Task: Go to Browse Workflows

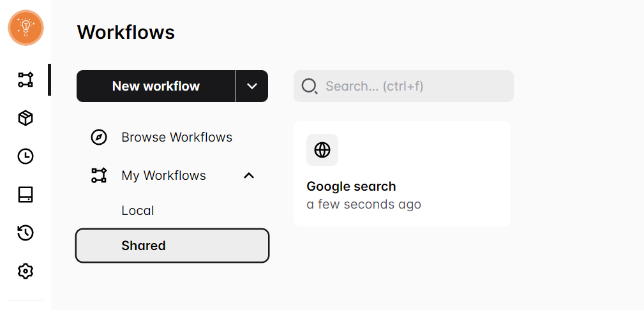Action: point(177,137)
